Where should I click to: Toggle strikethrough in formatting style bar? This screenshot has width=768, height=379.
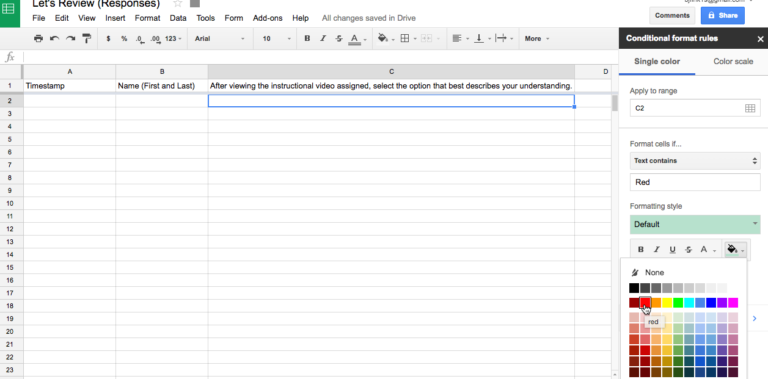[688, 250]
